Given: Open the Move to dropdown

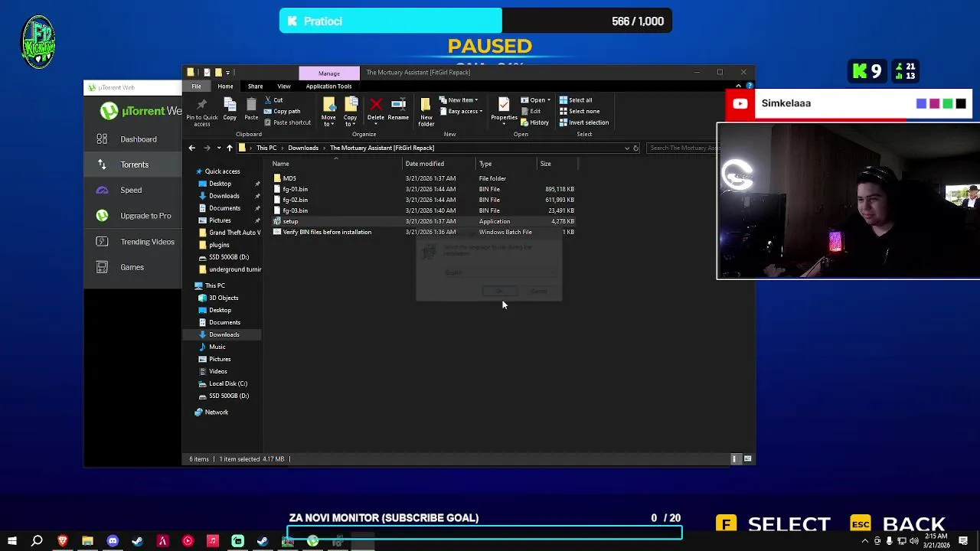Looking at the screenshot, I should tap(328, 112).
